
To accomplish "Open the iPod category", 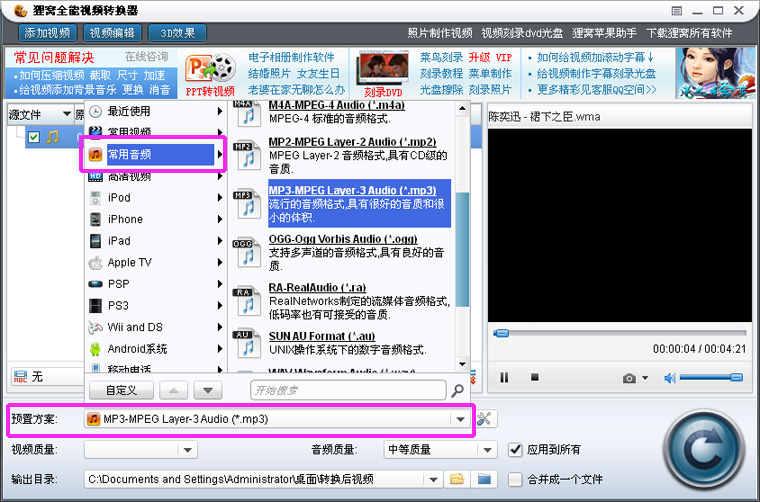I will (x=156, y=198).
